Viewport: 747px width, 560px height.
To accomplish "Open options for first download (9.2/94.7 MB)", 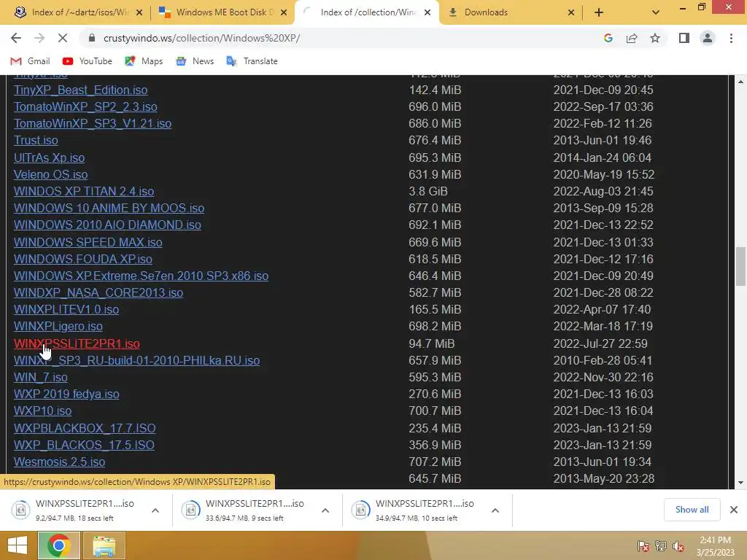I will pyautogui.click(x=155, y=510).
